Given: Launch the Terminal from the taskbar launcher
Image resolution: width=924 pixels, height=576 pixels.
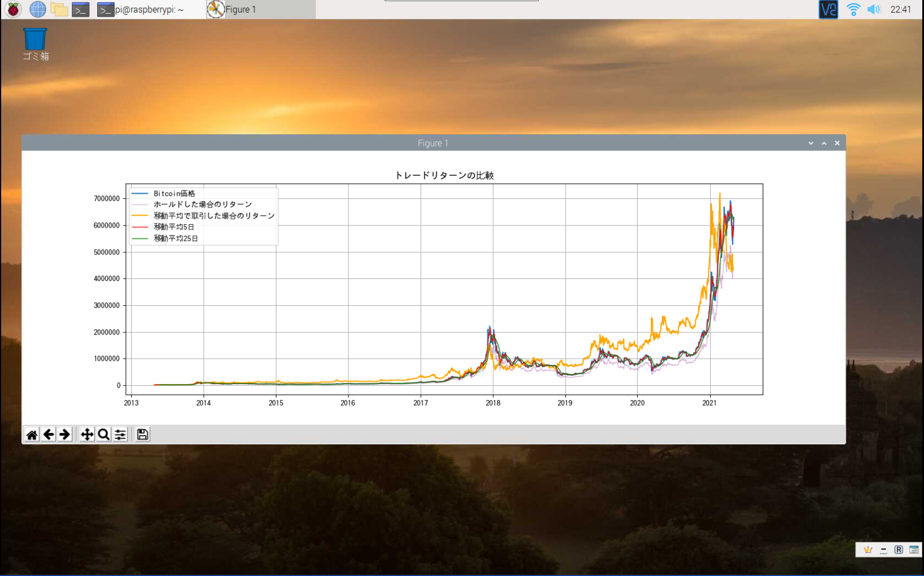Looking at the screenshot, I should (80, 9).
